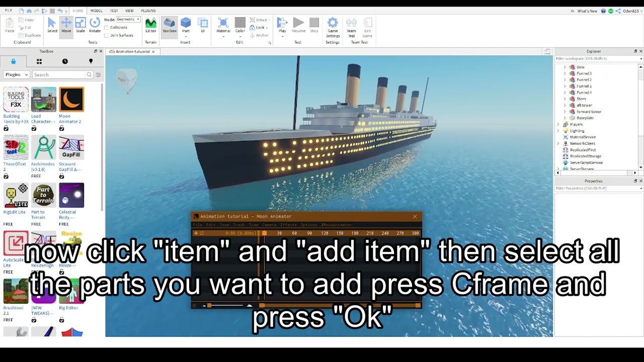Screen dimensions: 644x362
Task: Open Toolbox Creations lightbulb tab
Action: click(91, 61)
